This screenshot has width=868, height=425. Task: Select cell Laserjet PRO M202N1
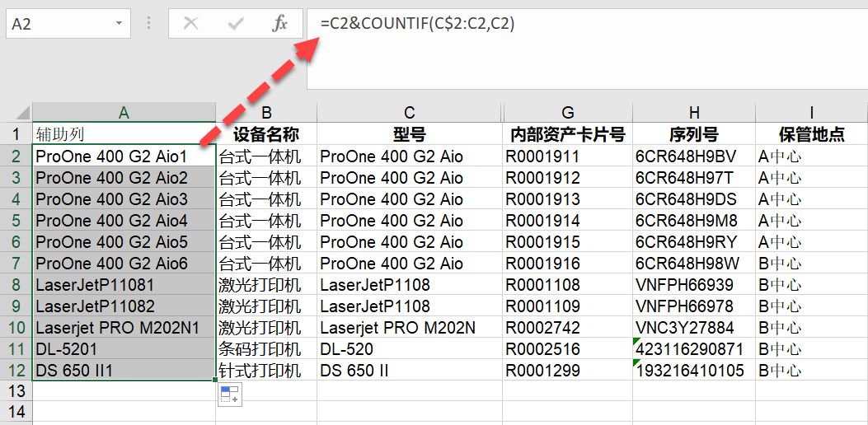tap(124, 327)
